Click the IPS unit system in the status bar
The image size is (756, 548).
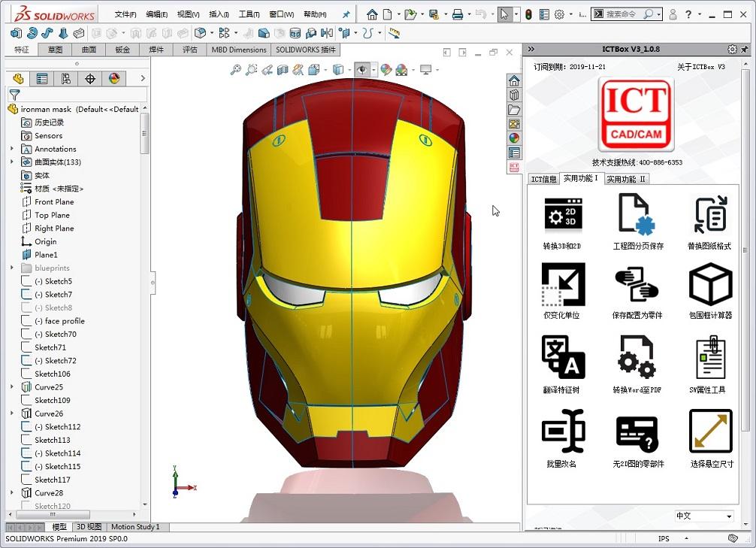(x=664, y=538)
